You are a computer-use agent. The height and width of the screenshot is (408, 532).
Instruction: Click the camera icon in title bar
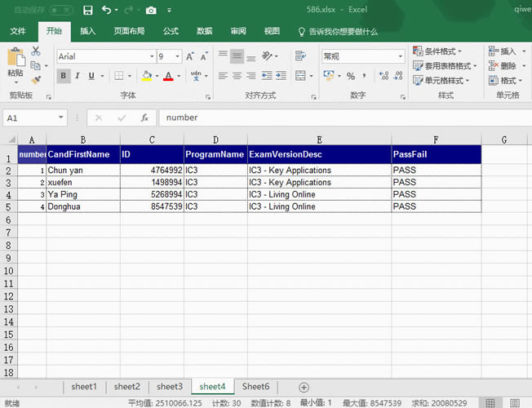[150, 11]
